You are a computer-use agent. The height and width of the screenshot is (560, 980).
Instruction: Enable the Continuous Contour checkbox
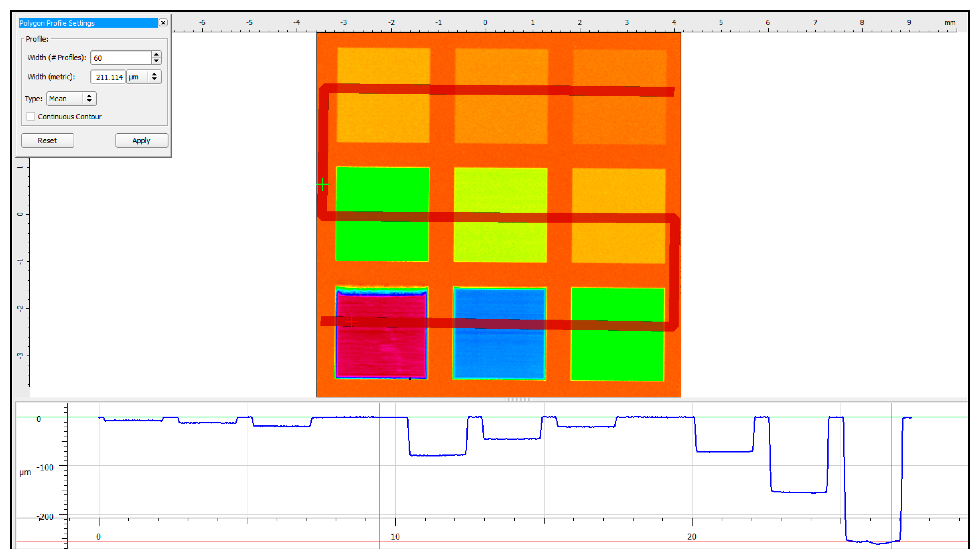(x=31, y=117)
